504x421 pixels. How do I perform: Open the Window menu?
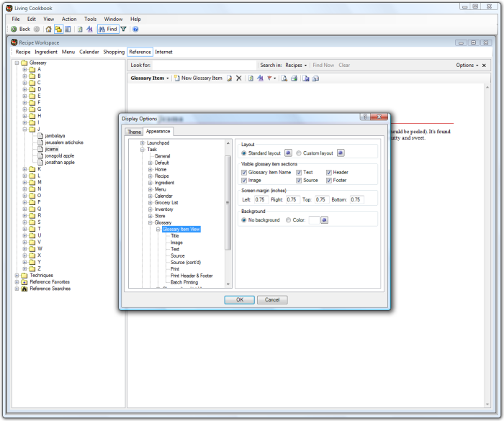click(113, 19)
